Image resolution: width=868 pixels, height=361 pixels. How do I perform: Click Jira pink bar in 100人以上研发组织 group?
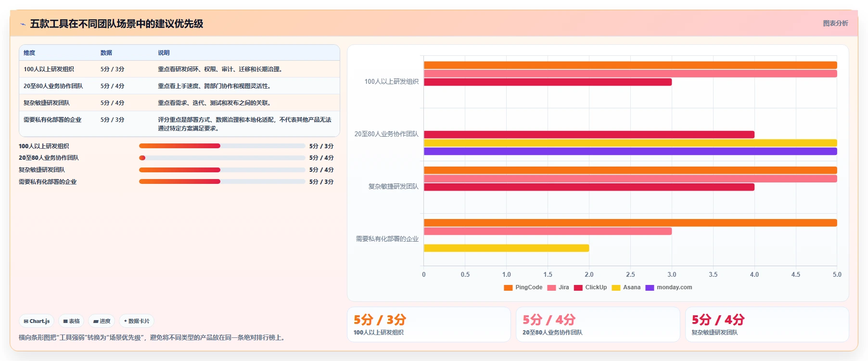[630, 74]
